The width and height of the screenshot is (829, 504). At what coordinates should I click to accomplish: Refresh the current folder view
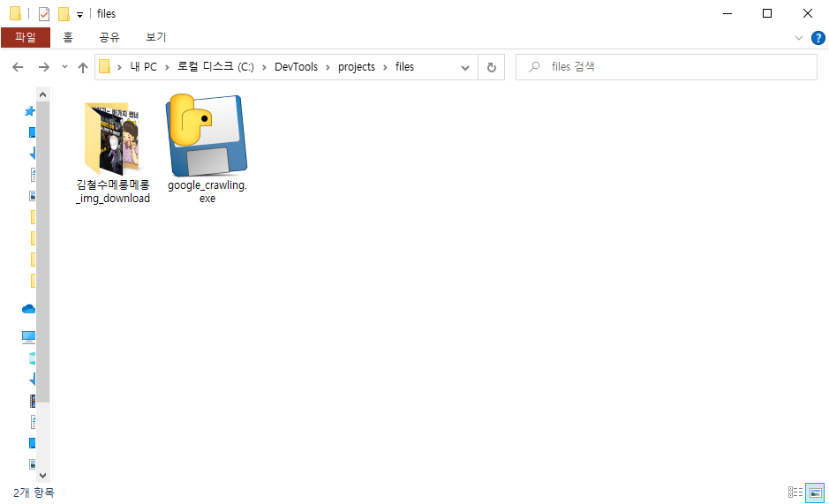(492, 67)
